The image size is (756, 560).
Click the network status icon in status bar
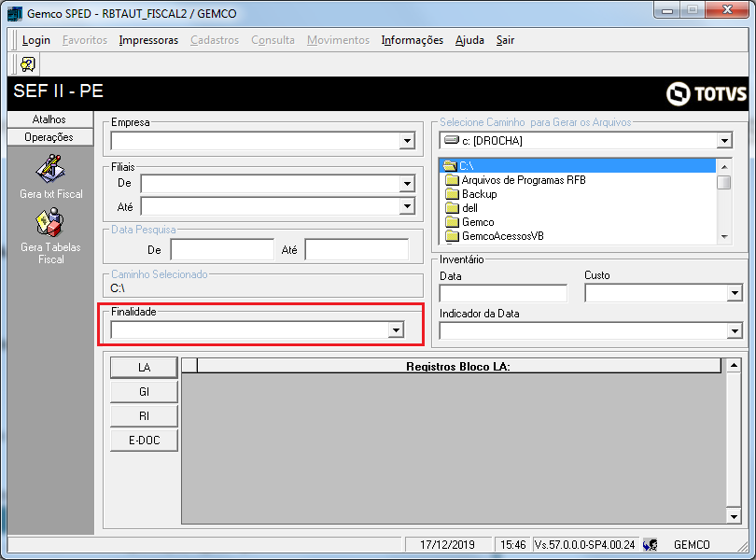coord(650,544)
